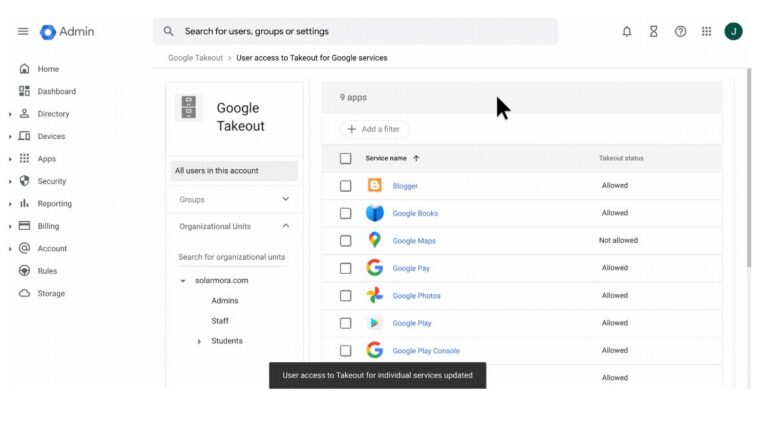768x421 pixels.
Task: Tick the Google Maps row checkbox
Action: click(345, 241)
